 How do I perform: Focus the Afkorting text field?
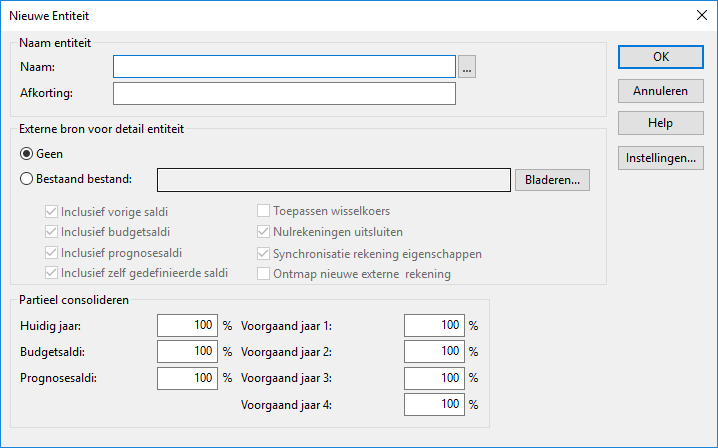point(284,93)
